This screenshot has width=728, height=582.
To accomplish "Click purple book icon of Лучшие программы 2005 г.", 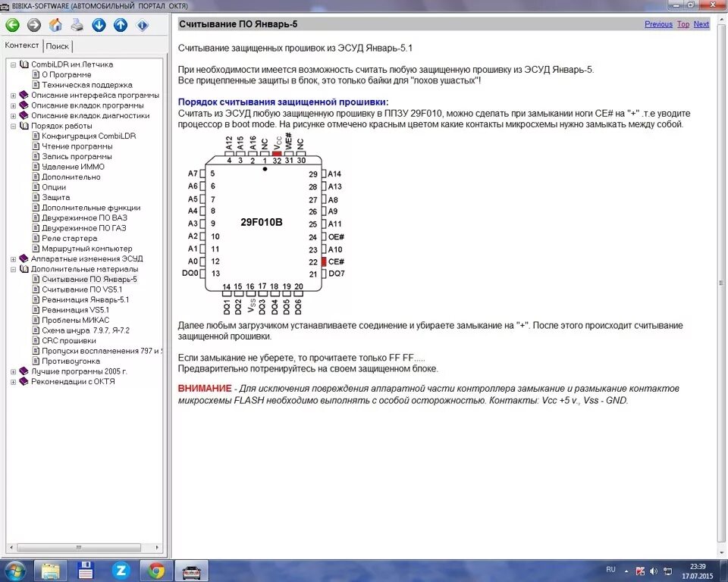I will [x=24, y=371].
